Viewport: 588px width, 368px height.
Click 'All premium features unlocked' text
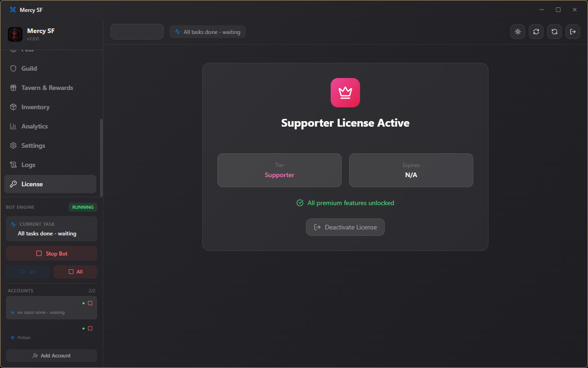click(x=350, y=203)
